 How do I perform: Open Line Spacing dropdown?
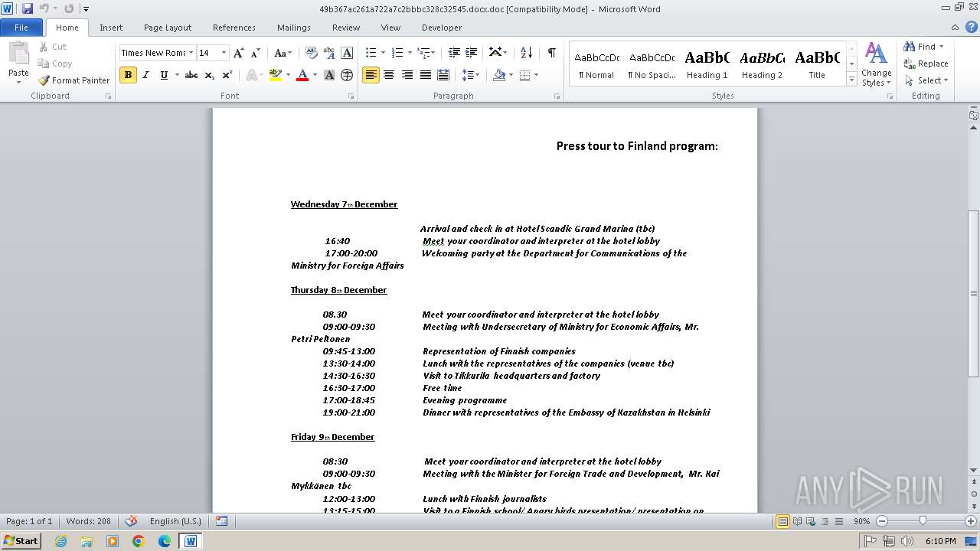coord(470,75)
